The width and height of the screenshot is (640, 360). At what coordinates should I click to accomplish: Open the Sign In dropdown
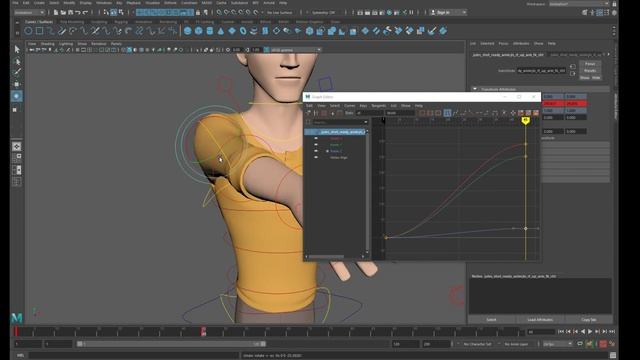(448, 13)
